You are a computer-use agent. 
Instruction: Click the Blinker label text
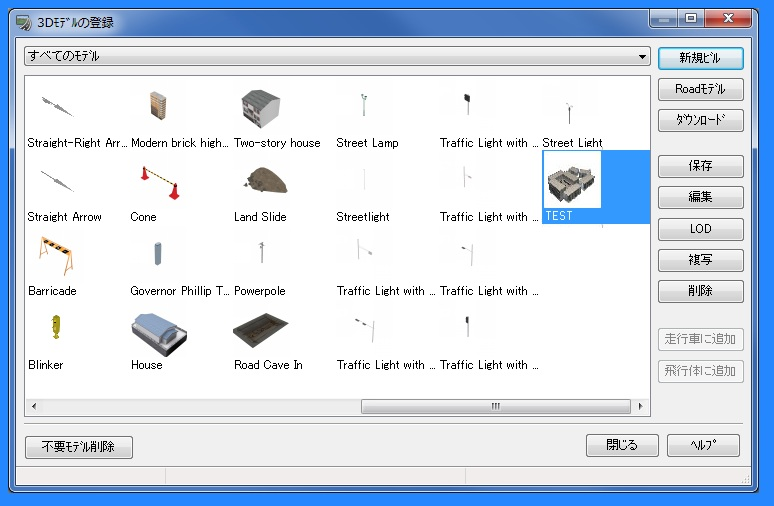point(45,365)
